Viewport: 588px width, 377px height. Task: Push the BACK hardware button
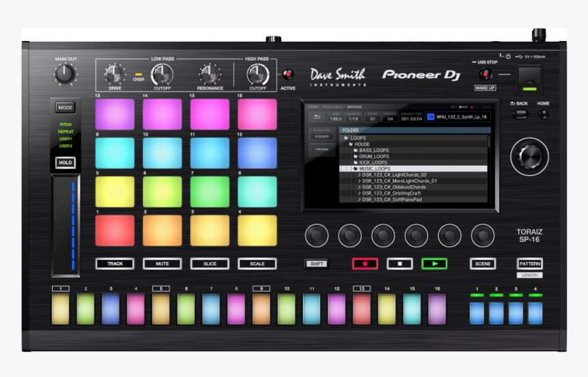pos(520,114)
